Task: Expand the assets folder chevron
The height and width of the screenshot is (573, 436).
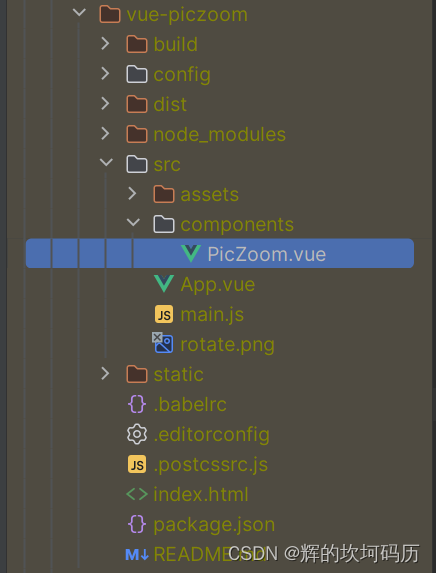Action: [x=132, y=193]
